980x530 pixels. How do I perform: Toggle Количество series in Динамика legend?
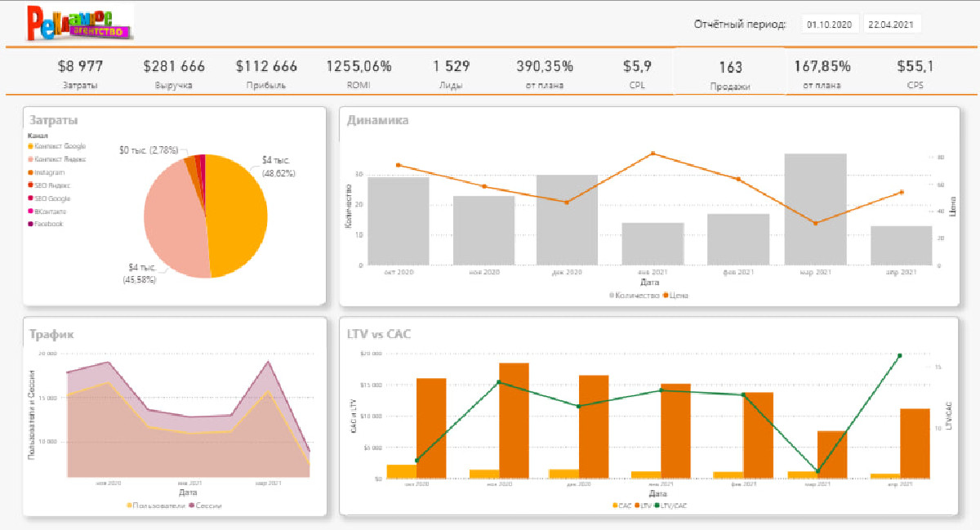(634, 295)
